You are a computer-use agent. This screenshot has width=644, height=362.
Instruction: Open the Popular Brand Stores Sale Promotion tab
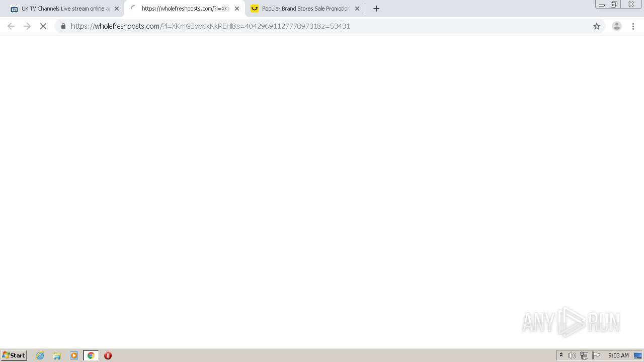[305, 9]
